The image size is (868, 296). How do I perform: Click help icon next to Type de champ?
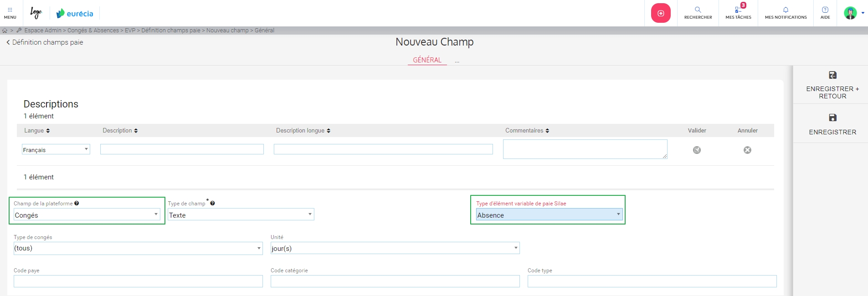[x=212, y=203]
